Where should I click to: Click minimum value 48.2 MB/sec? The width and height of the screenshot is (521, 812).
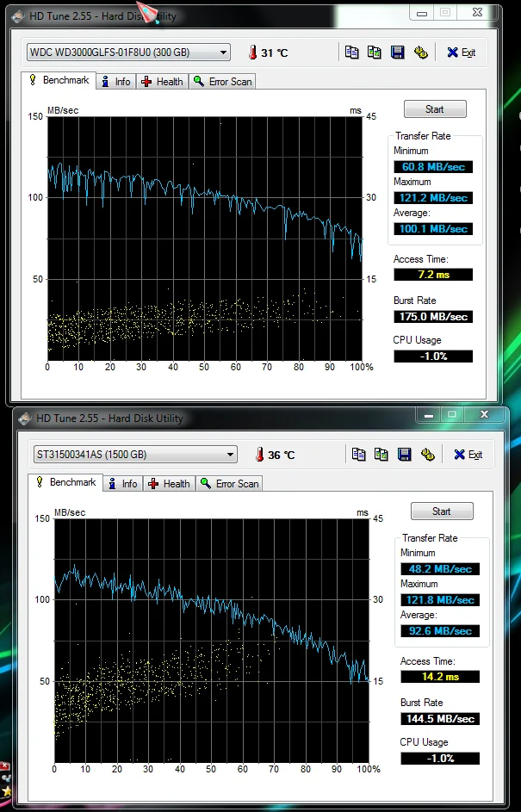pyautogui.click(x=440, y=568)
